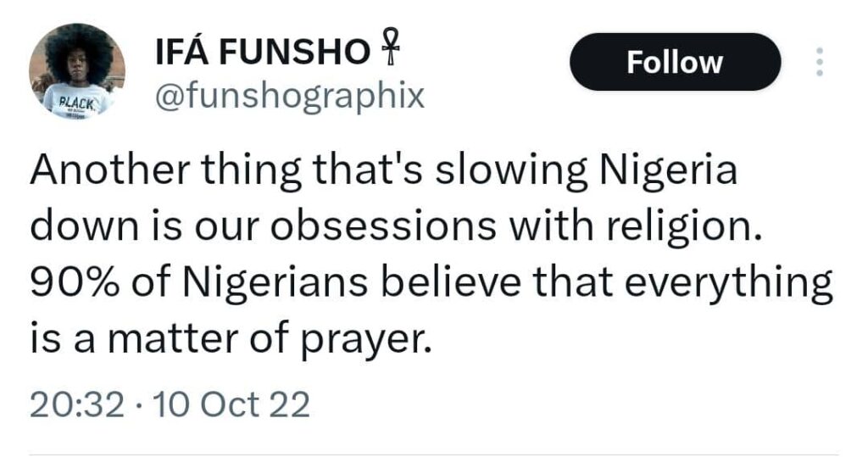
Task: Click the 20:32 time in timestamp
Action: click(x=77, y=405)
